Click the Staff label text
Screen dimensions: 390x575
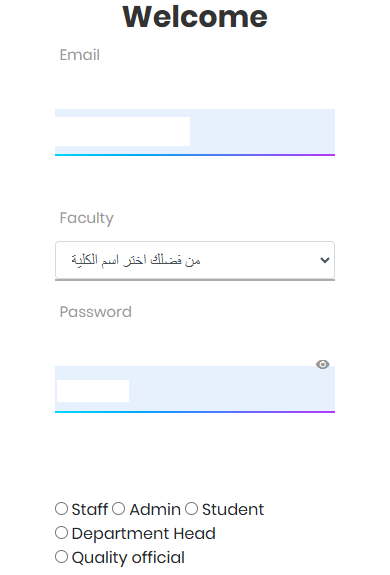point(89,509)
